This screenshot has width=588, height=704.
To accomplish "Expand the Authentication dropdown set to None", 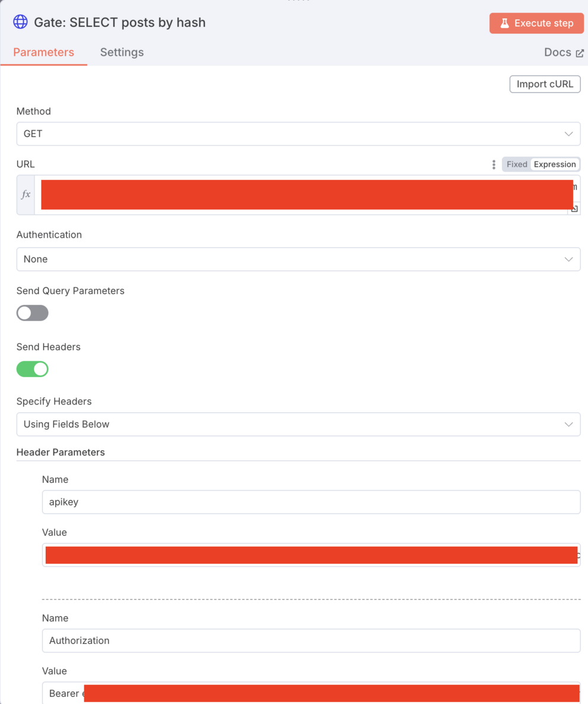I will click(x=298, y=259).
